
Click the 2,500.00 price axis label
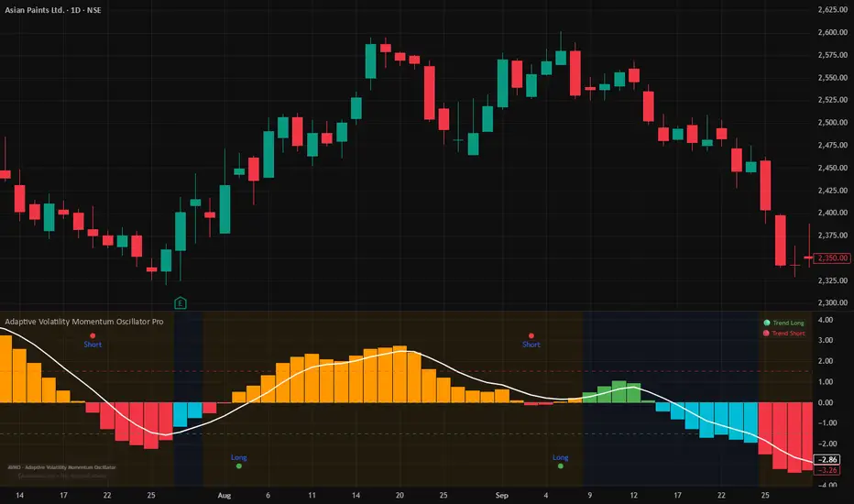[x=833, y=123]
